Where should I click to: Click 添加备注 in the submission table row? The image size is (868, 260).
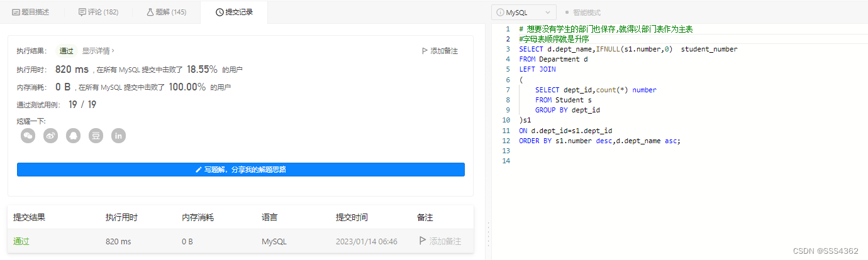pos(440,241)
